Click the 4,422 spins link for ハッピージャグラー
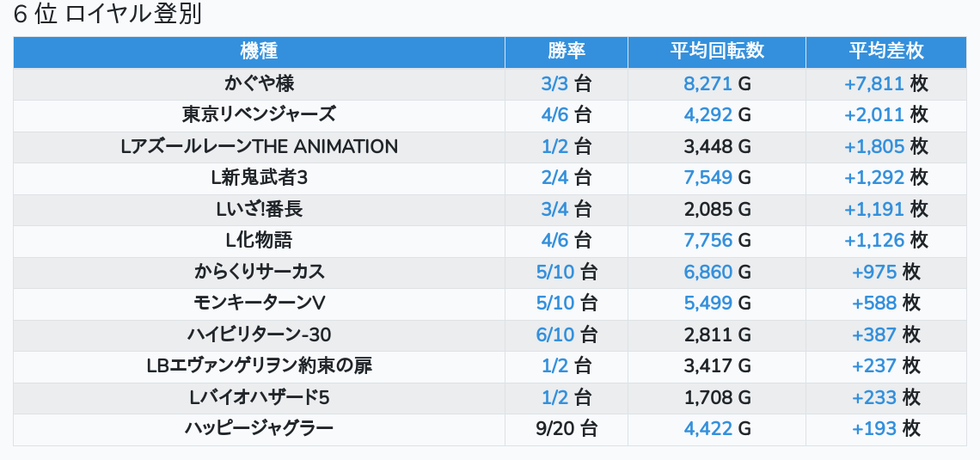This screenshot has width=980, height=460. [707, 428]
